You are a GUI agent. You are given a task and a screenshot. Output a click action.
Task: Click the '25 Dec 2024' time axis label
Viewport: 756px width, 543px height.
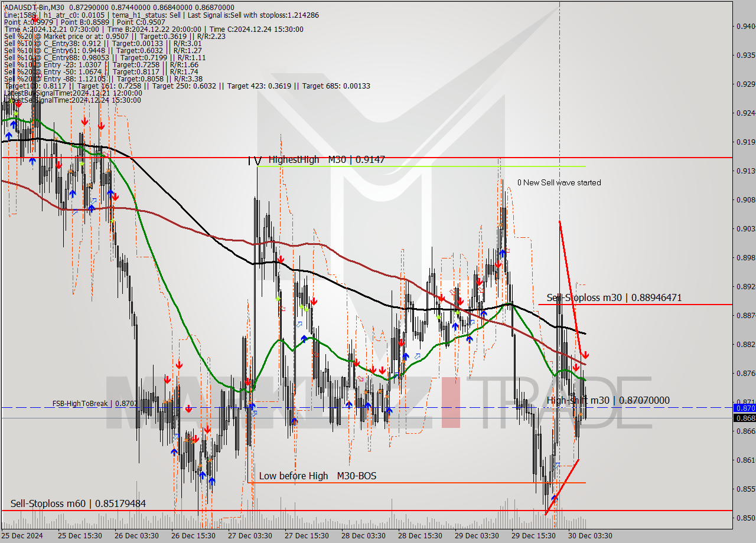point(22,536)
